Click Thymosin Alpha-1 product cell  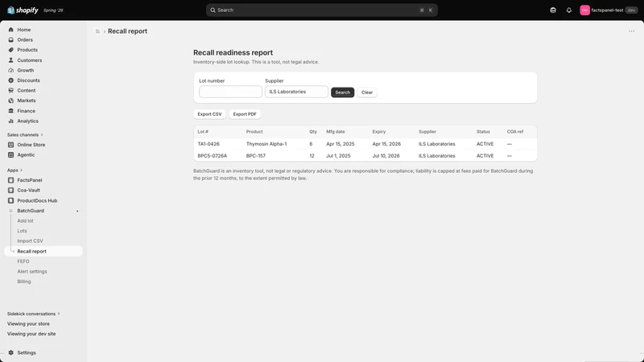pos(266,144)
